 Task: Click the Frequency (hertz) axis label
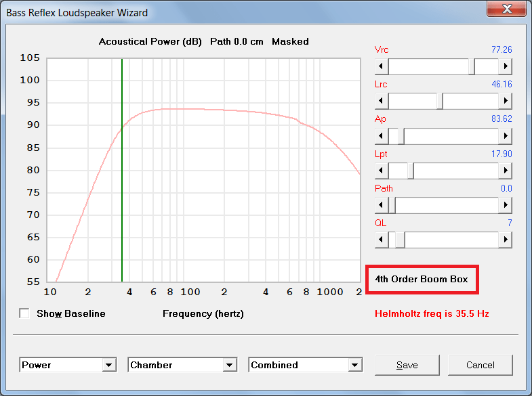click(x=203, y=313)
